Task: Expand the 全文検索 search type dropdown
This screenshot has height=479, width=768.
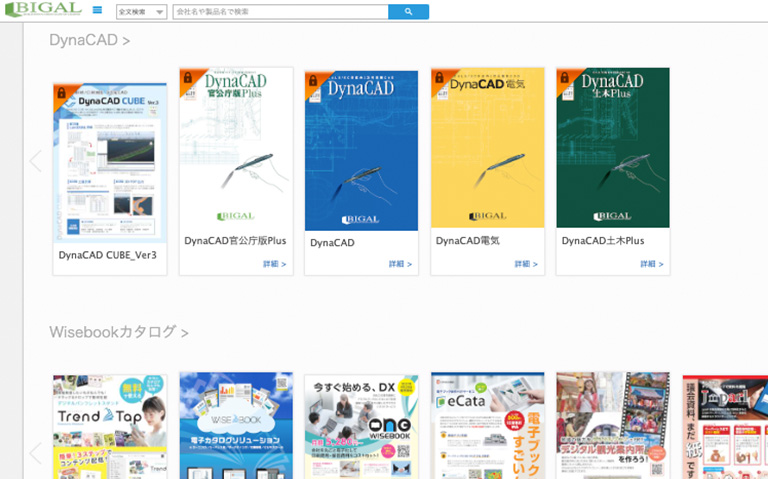Action: coord(141,12)
